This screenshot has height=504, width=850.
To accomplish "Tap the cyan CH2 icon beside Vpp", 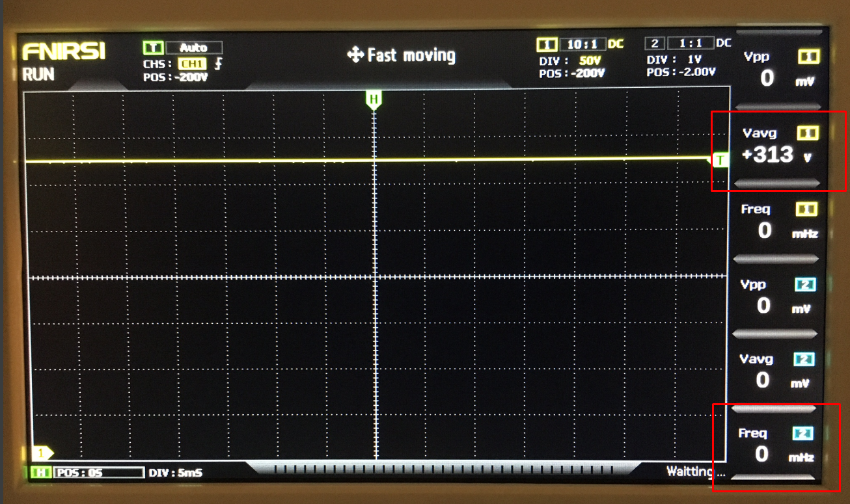I will pyautogui.click(x=805, y=285).
